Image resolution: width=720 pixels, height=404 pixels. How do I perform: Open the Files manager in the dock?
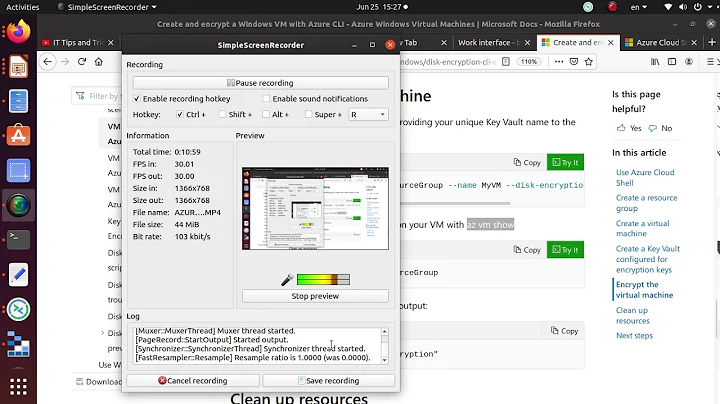click(x=18, y=101)
